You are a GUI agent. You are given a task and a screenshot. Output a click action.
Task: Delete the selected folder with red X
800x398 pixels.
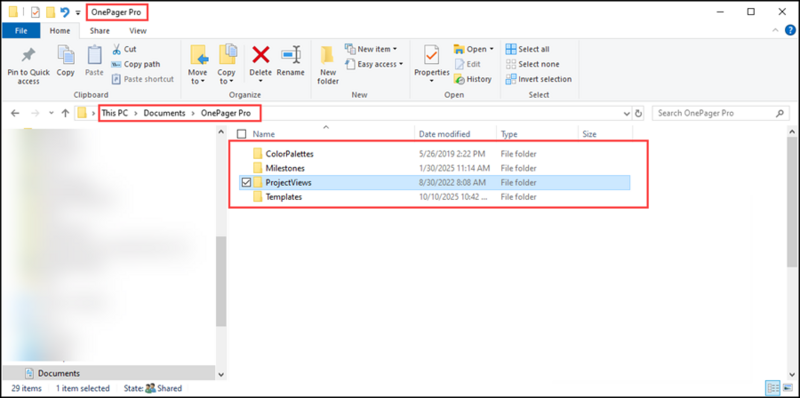point(261,54)
